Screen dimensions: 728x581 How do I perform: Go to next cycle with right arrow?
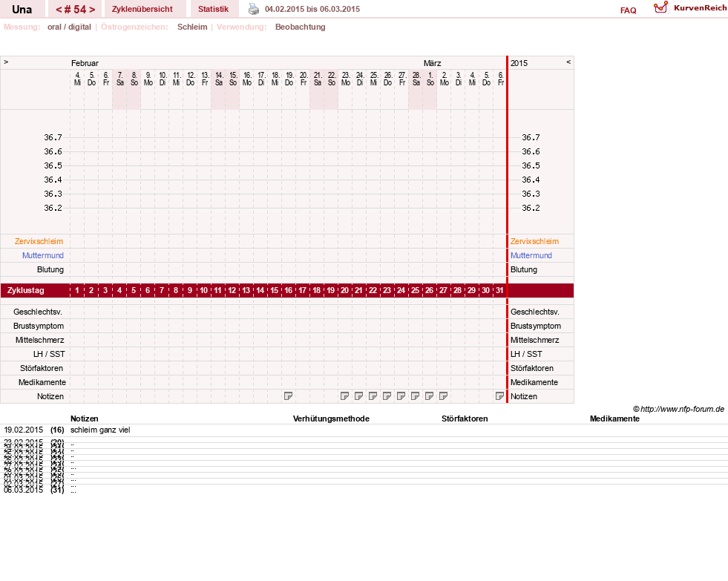click(x=93, y=10)
